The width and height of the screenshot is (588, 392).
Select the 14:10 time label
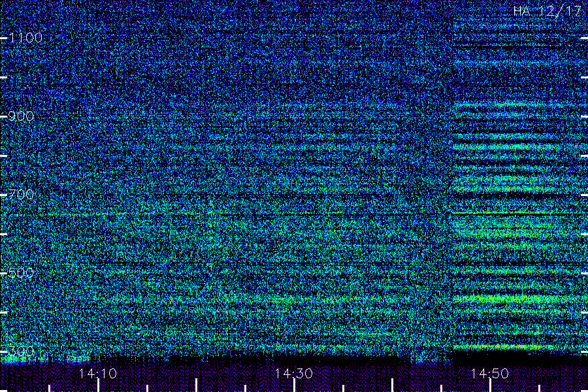[x=98, y=373]
